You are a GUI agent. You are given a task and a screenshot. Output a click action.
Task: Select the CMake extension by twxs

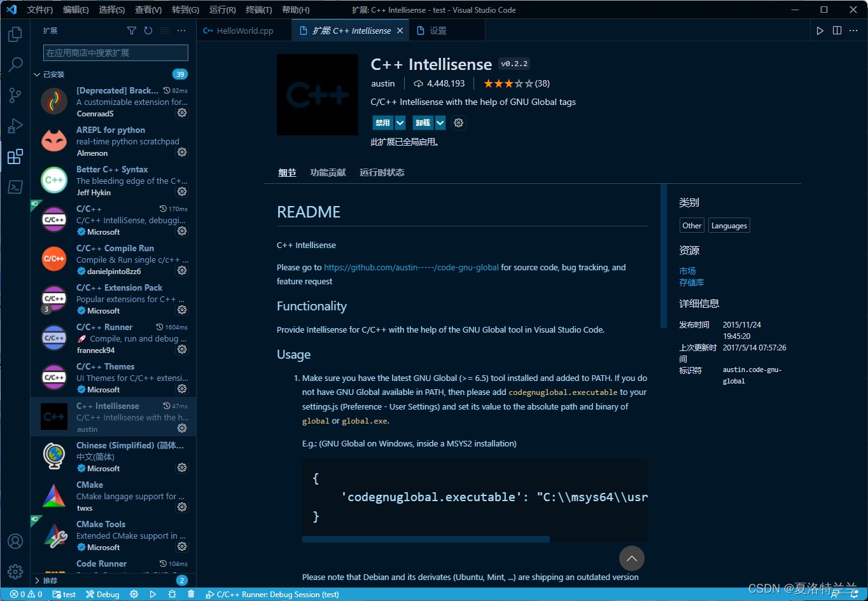[x=113, y=496]
